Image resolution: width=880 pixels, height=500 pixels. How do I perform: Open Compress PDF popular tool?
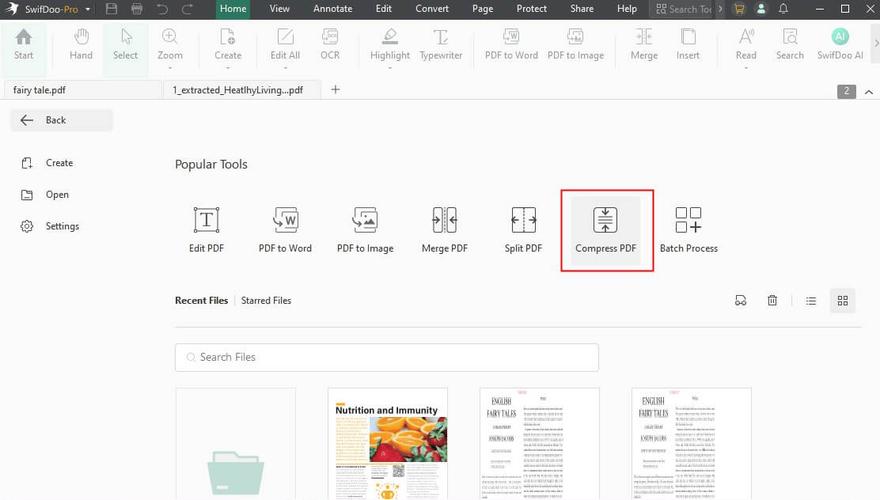(x=606, y=231)
